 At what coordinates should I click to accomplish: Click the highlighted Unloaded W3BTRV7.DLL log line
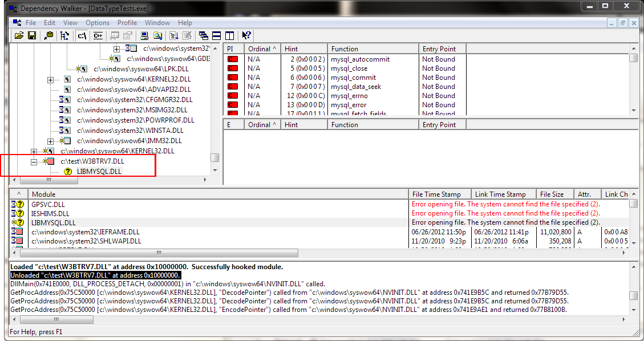coord(95,275)
